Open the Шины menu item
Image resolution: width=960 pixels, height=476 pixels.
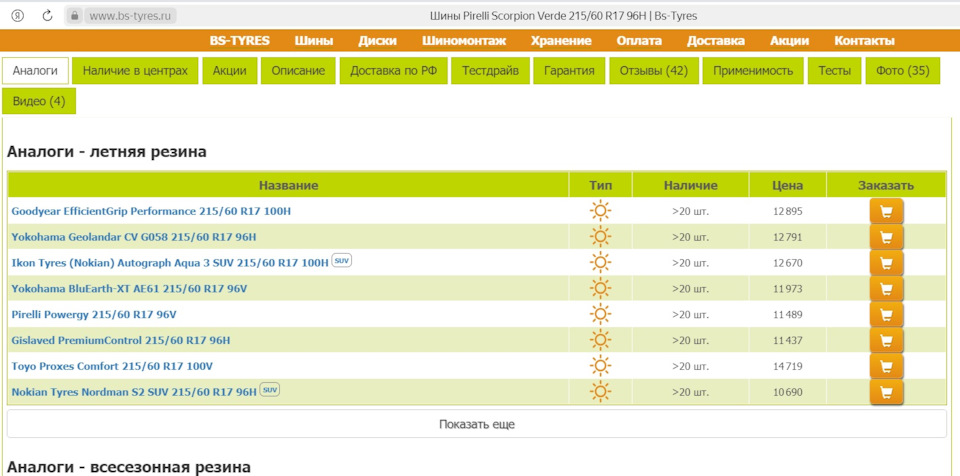[x=314, y=41]
